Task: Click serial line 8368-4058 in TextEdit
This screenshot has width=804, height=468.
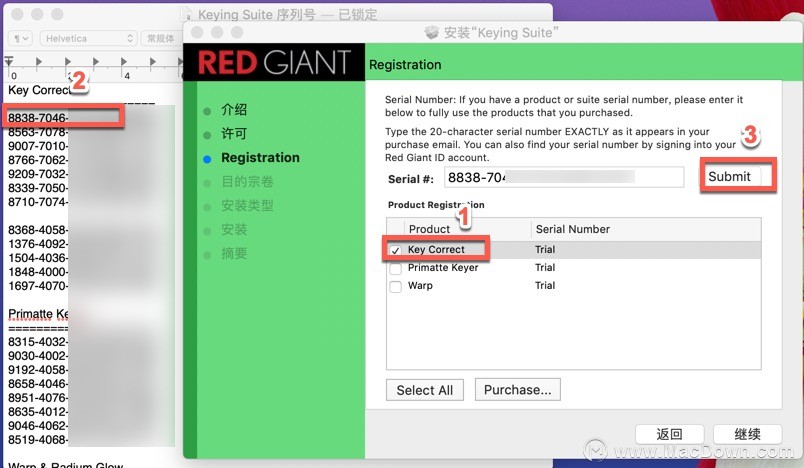Action: click(x=37, y=230)
